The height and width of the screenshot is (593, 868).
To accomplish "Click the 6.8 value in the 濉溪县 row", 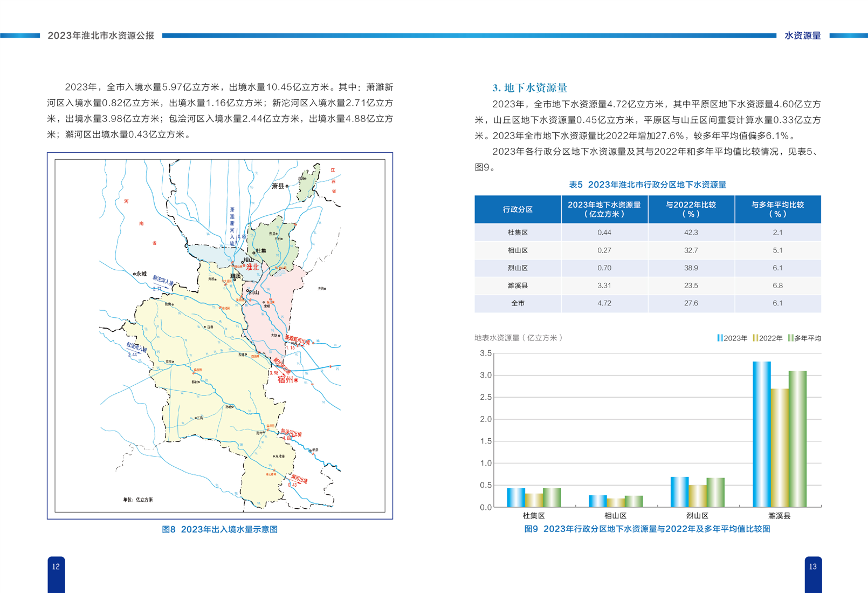I will coord(777,285).
